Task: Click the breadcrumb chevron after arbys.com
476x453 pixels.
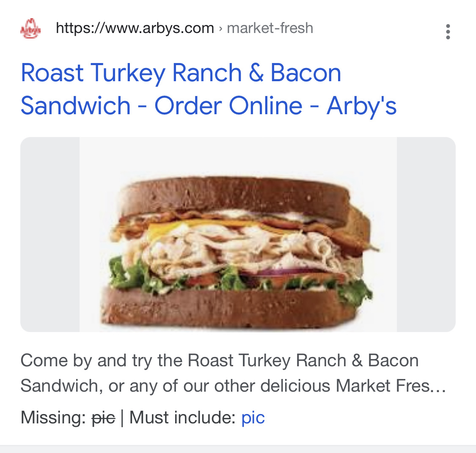Action: 220,29
